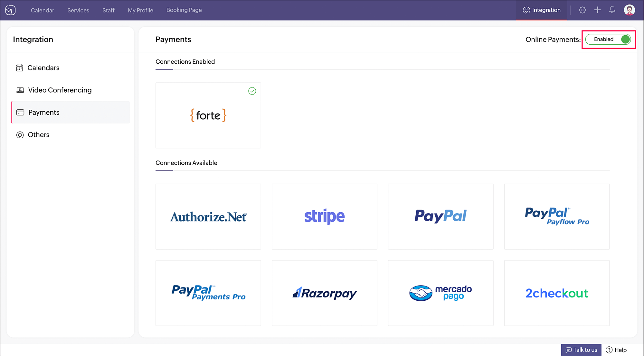Go to the Integration tab
The height and width of the screenshot is (356, 644).
click(x=542, y=10)
